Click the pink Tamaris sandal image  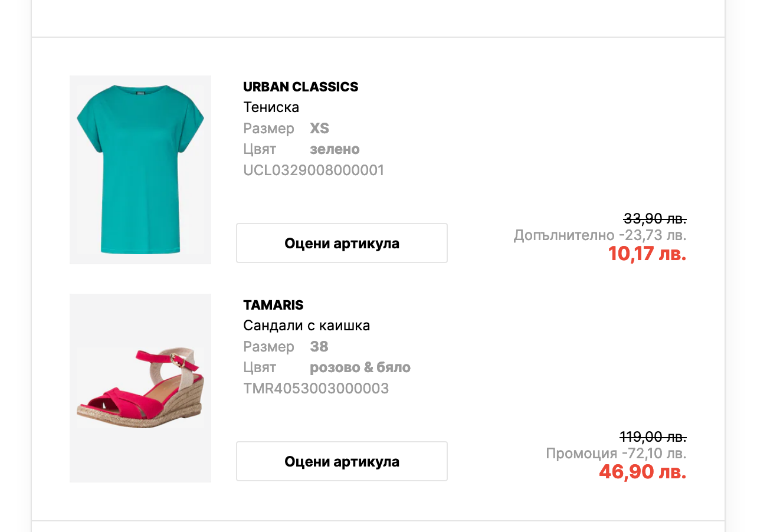[140, 388]
